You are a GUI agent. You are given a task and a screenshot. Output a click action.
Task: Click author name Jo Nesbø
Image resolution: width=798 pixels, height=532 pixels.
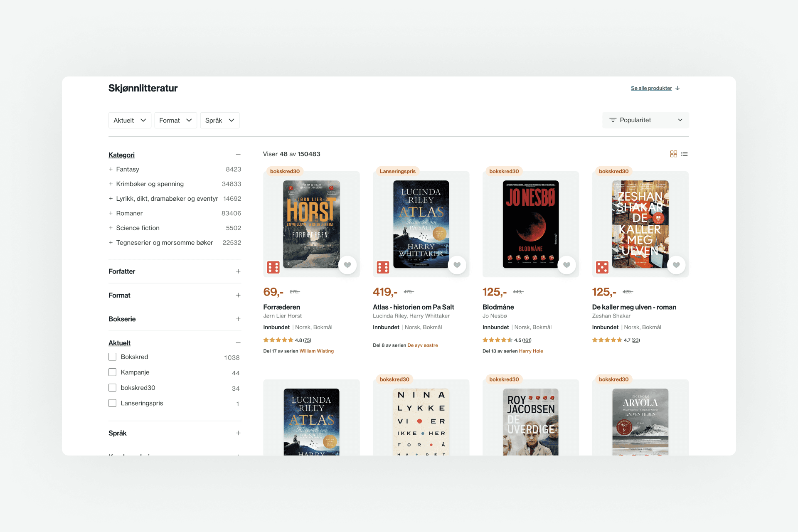(x=495, y=316)
